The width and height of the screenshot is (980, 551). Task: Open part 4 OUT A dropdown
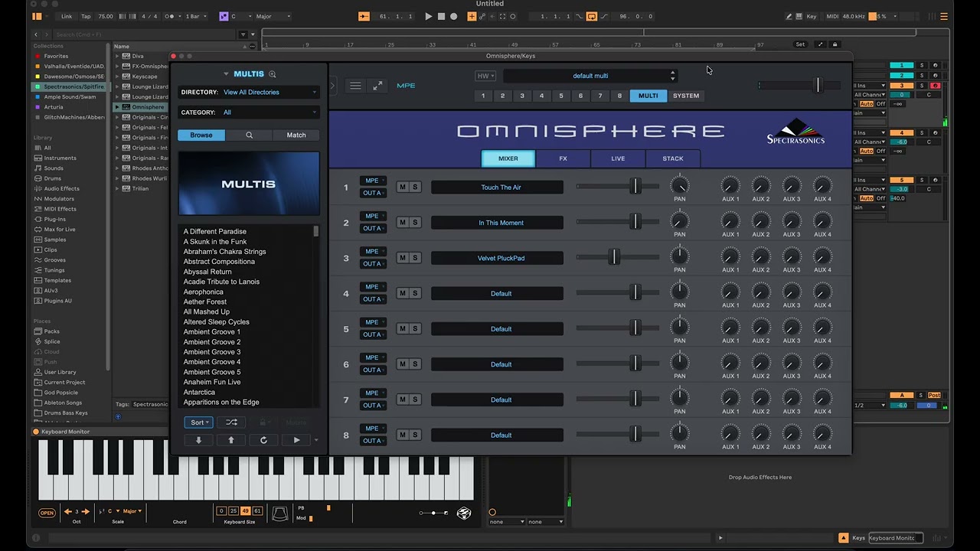(373, 299)
